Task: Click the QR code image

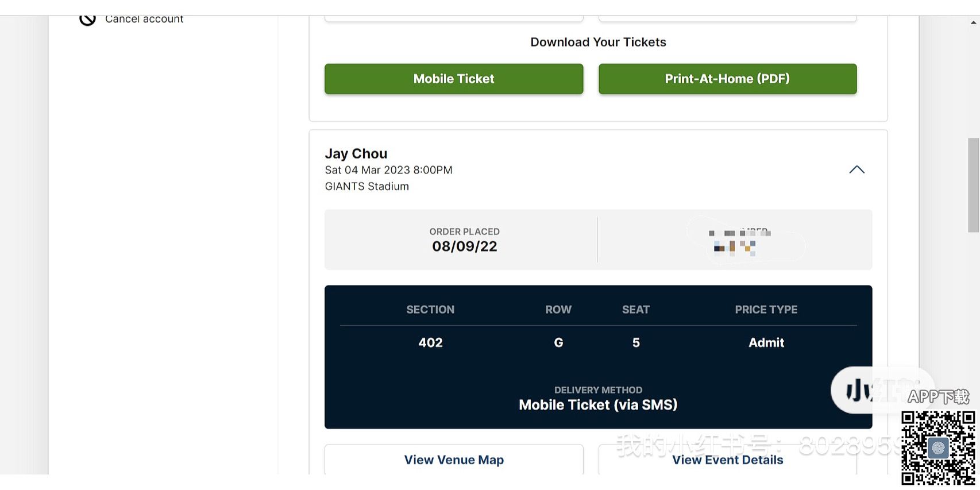Action: point(937,448)
